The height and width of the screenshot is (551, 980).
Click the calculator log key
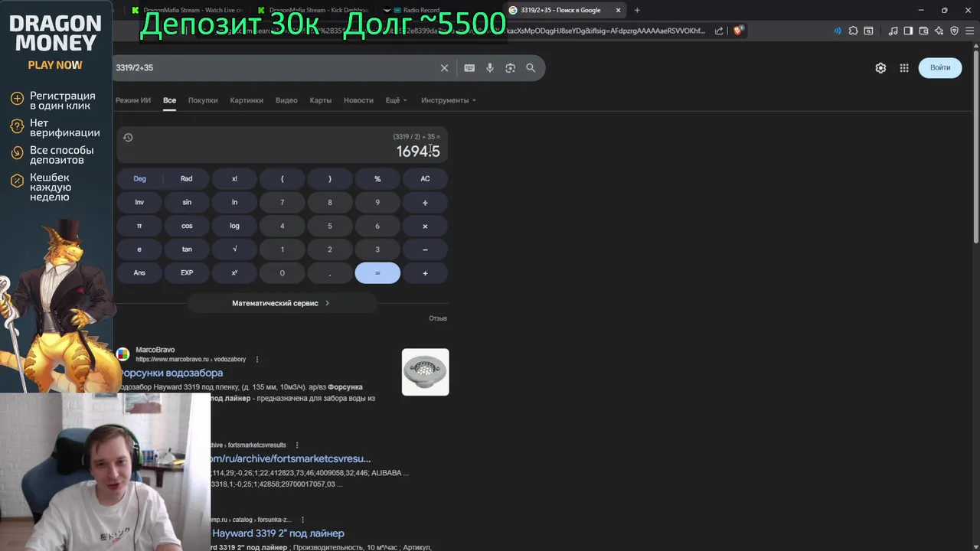pyautogui.click(x=234, y=227)
